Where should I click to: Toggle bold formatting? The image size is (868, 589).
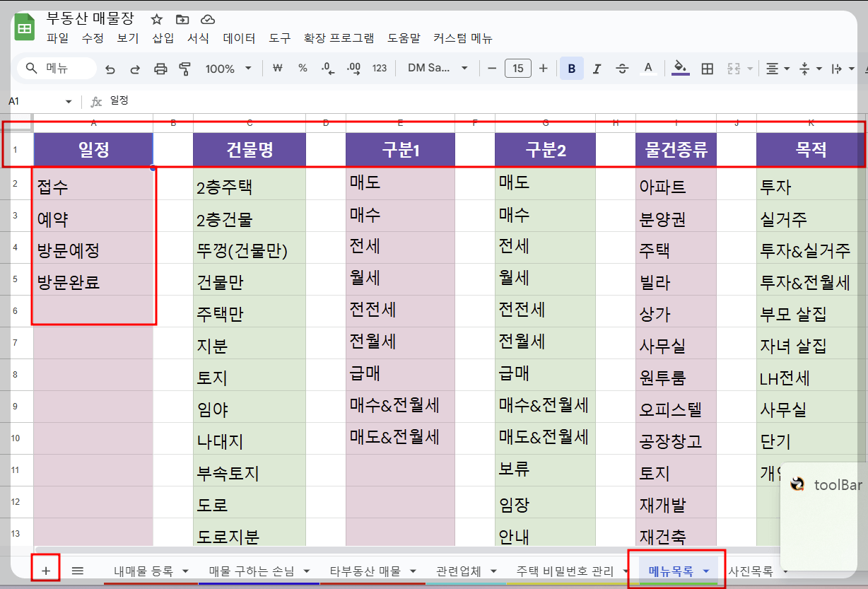pos(571,69)
